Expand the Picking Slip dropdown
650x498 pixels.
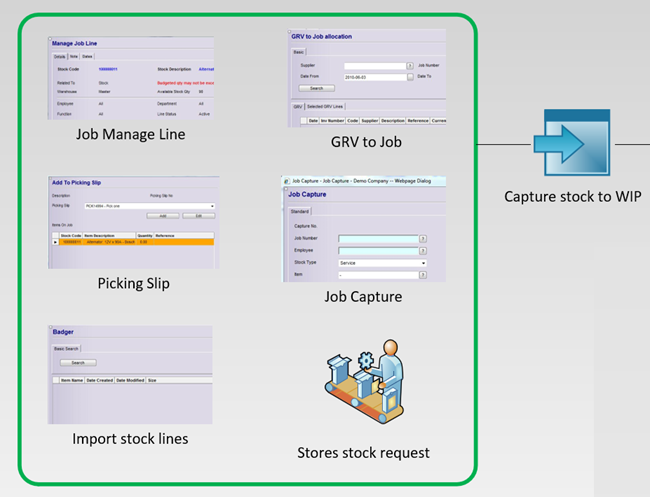click(212, 205)
